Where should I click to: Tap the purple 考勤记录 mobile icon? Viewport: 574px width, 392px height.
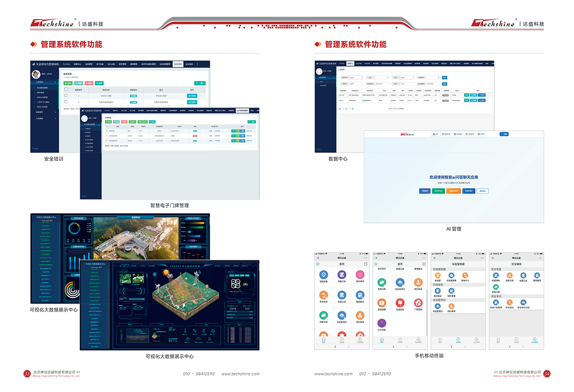pyautogui.click(x=342, y=275)
